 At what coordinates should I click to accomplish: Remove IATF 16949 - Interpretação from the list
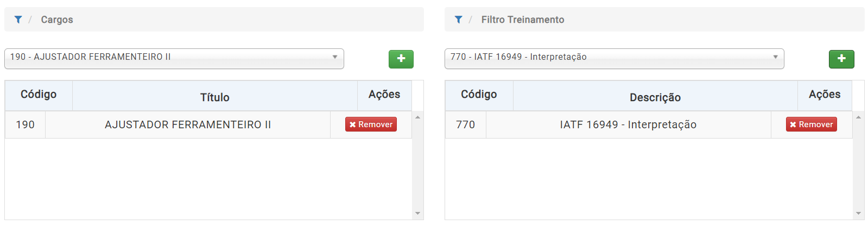[812, 124]
